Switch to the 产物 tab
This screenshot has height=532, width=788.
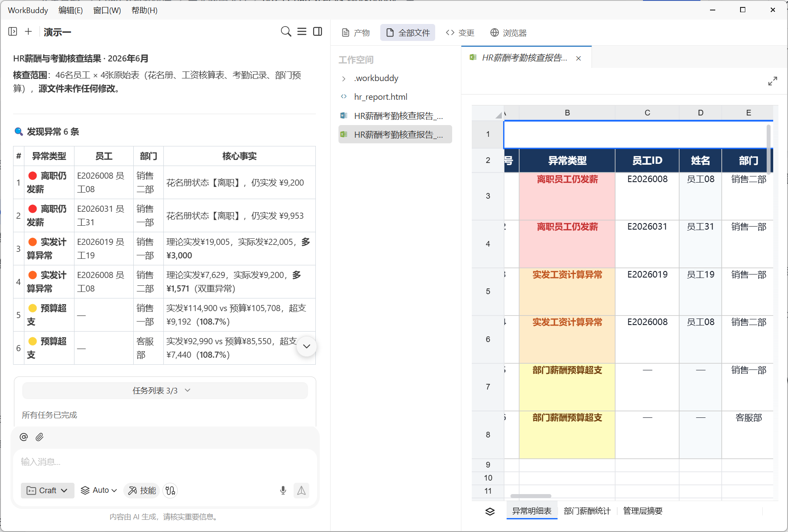pyautogui.click(x=356, y=33)
